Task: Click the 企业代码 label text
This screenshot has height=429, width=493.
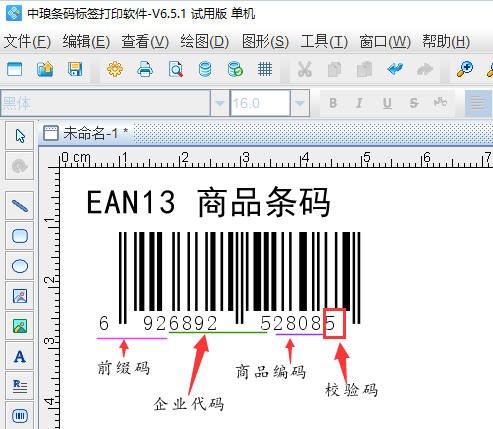Action: [x=189, y=403]
